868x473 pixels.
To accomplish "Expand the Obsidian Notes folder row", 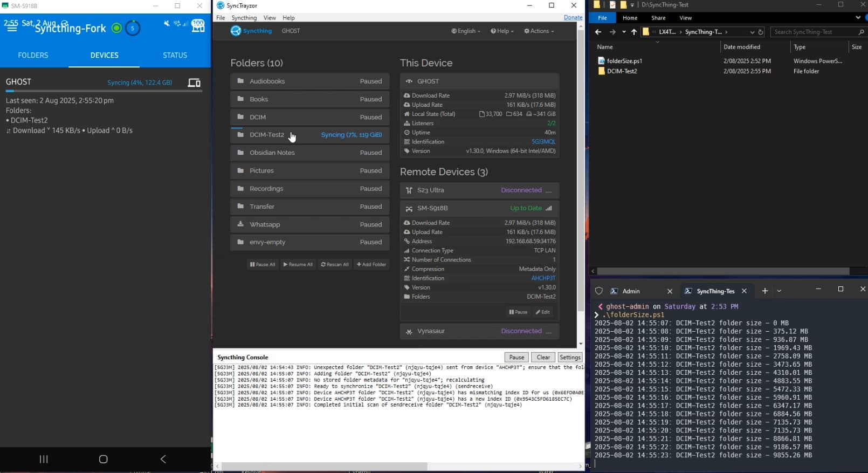I will click(310, 153).
